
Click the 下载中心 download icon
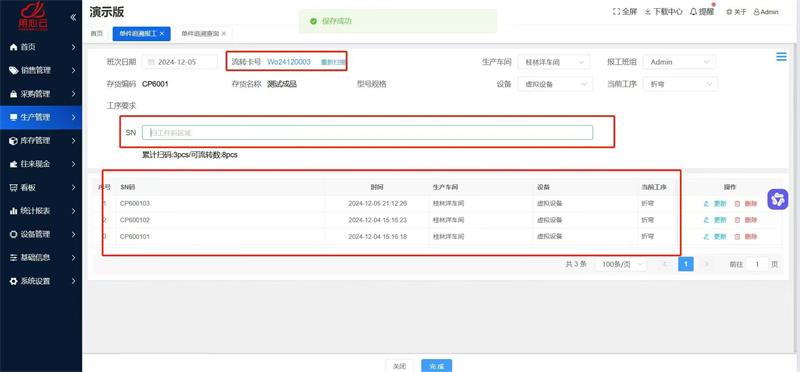647,12
